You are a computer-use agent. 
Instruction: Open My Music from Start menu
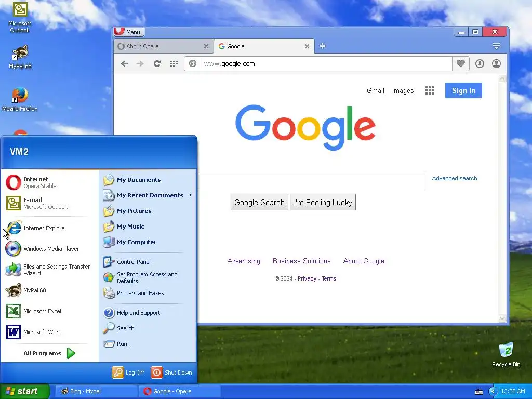(x=148, y=227)
